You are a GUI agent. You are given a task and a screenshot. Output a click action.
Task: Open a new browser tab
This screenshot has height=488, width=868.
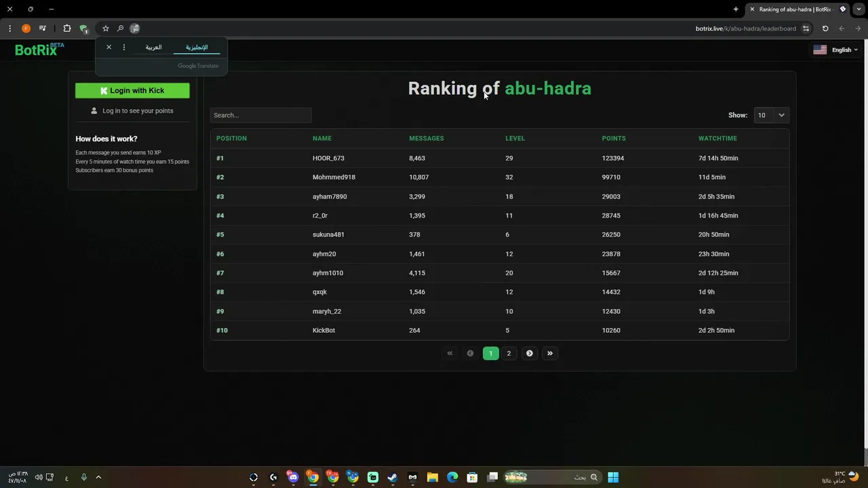(x=736, y=9)
